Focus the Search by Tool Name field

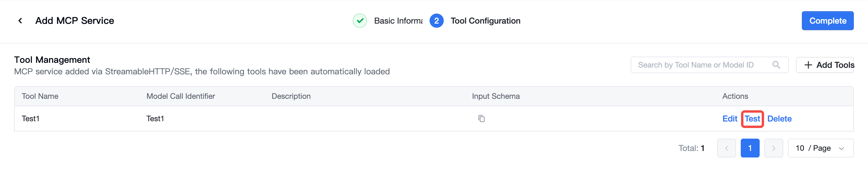pos(709,65)
